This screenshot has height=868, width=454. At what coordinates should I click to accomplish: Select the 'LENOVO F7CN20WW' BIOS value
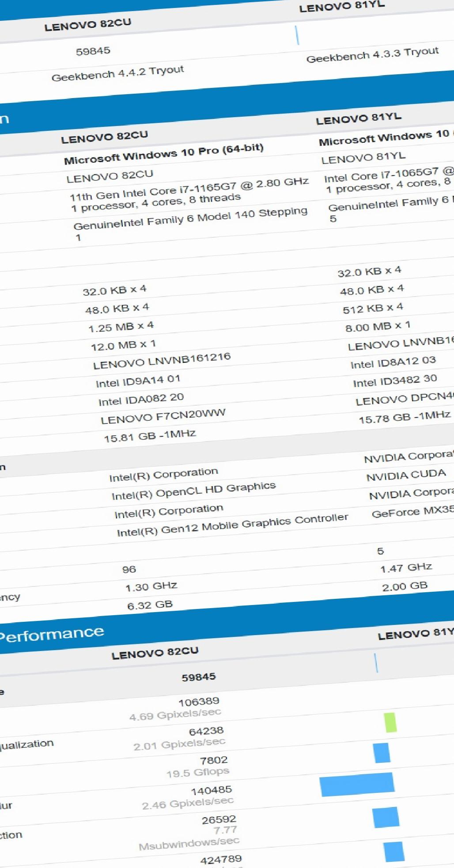(163, 416)
